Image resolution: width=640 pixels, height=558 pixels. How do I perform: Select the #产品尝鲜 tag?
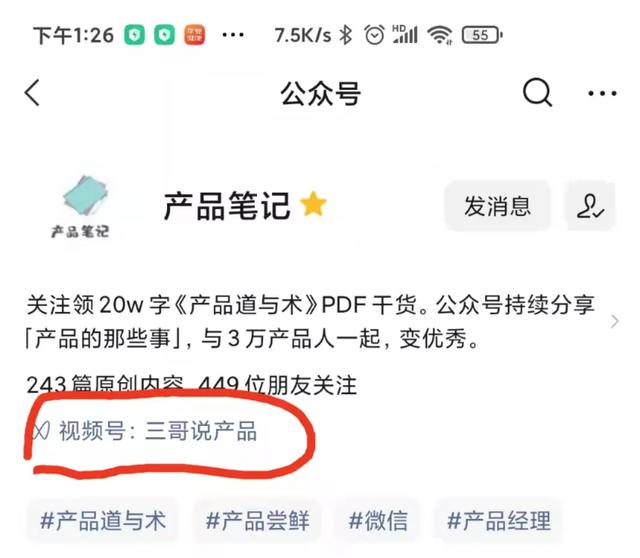[257, 521]
